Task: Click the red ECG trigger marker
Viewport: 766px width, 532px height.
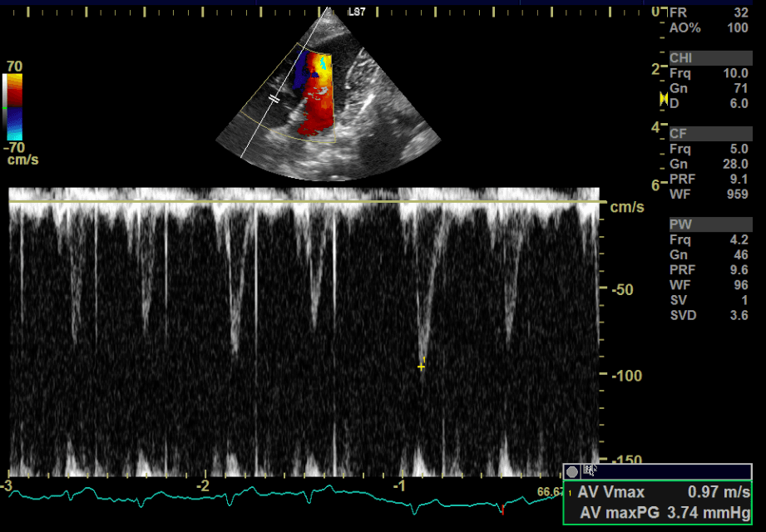Action: point(502,508)
